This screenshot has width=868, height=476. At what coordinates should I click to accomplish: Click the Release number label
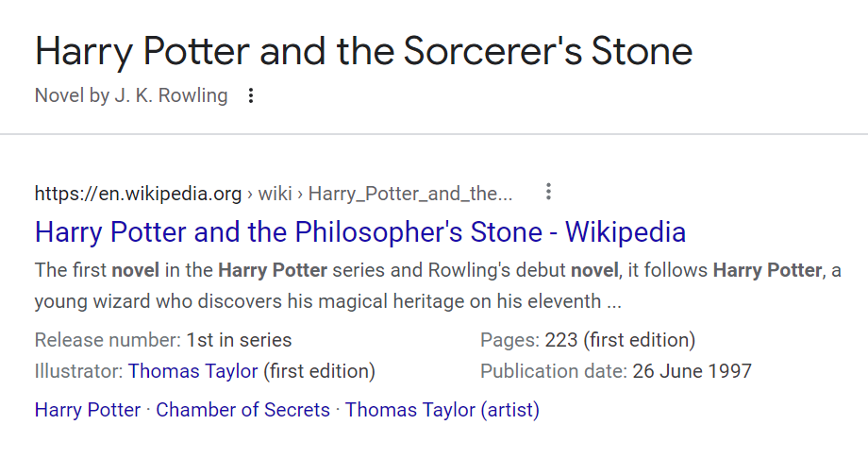[x=107, y=340]
